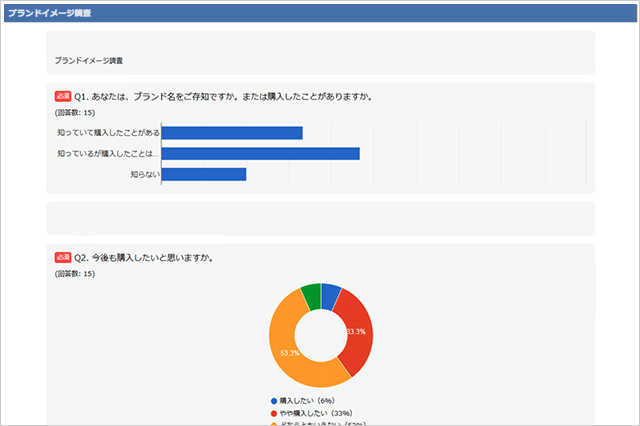Click the 知らない bar in Q1 chart

(x=204, y=174)
